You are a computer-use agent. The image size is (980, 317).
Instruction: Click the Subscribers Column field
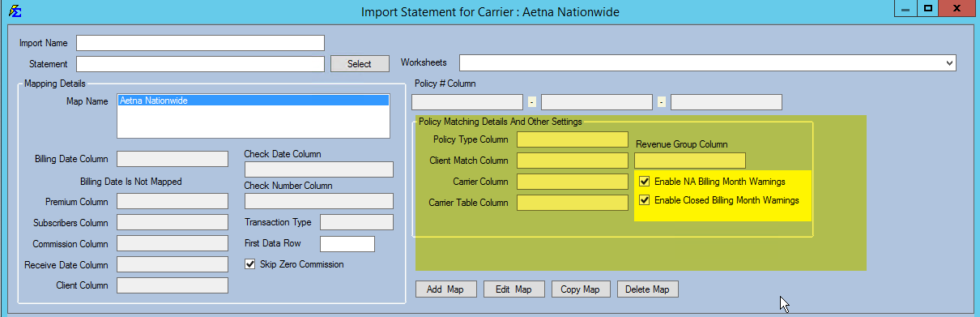[173, 222]
